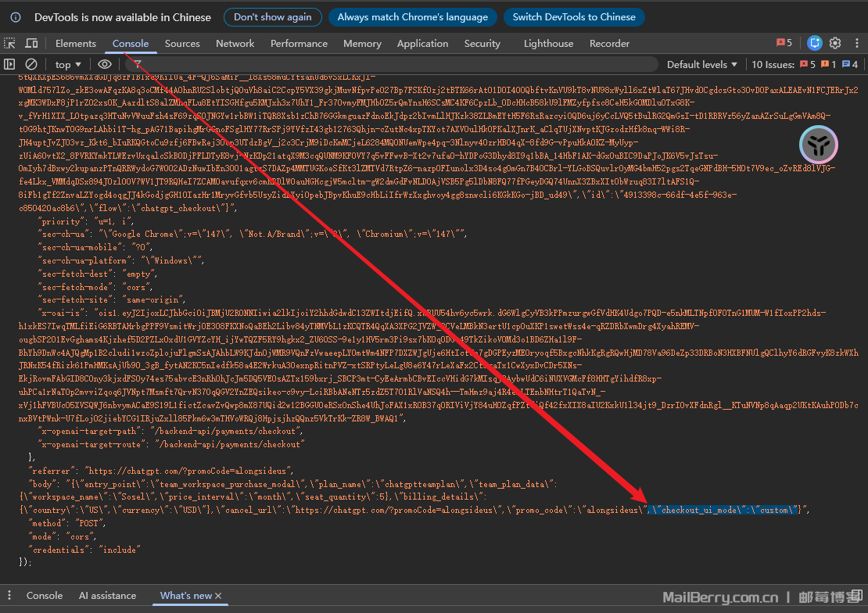Viewport: 868px width, 613px height.
Task: Click the highlighted checkout_ui_mode custom text
Action: coord(725,510)
